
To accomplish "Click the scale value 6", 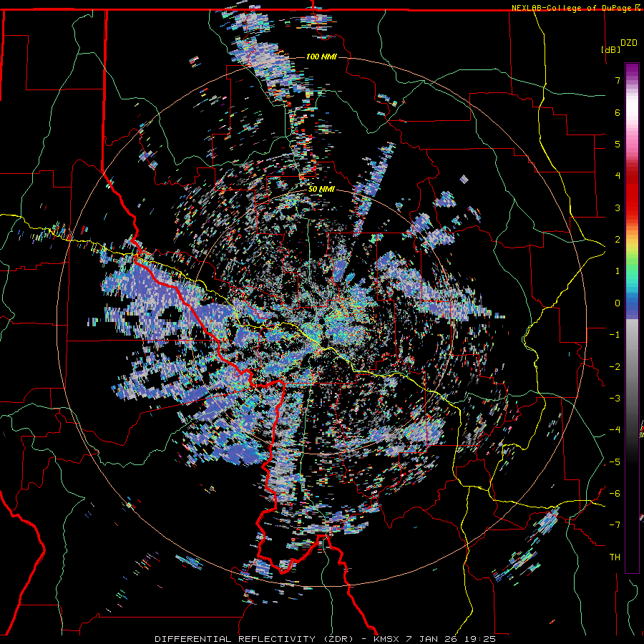I will 618,112.
